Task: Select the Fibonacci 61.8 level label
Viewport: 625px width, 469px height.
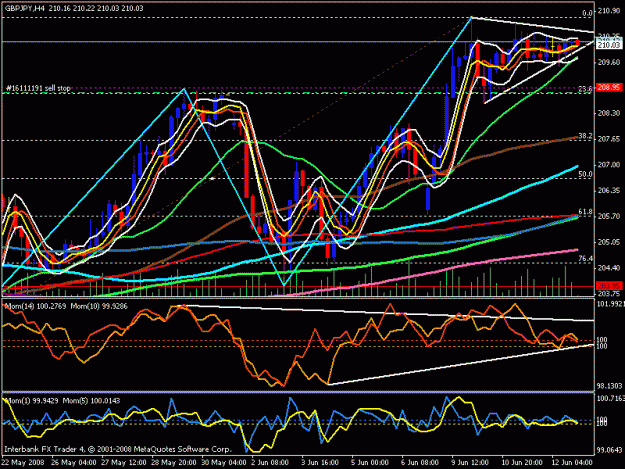Action: 585,212
